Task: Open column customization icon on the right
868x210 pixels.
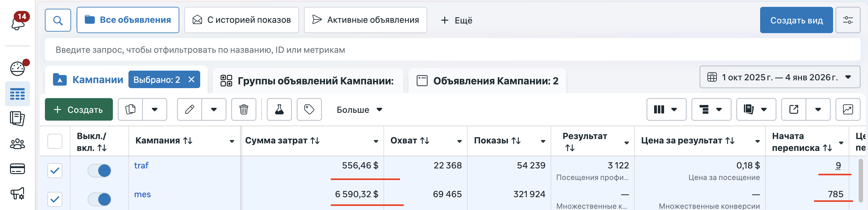Action: tap(659, 109)
